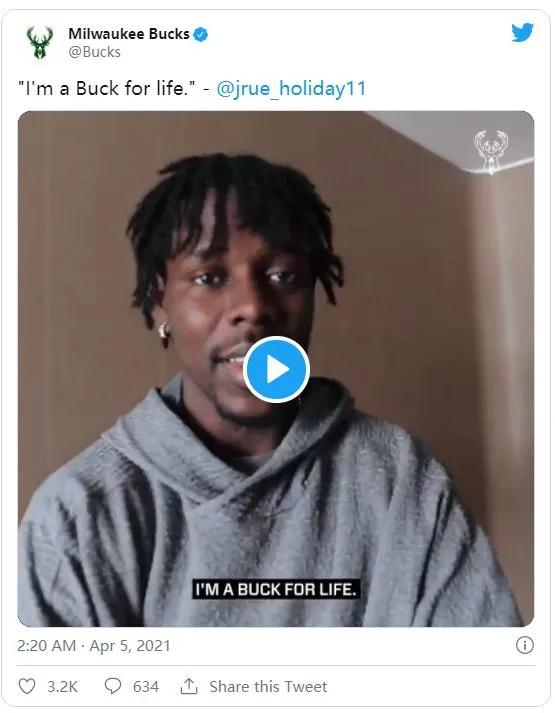Select the Share this Tweet text

coord(268,686)
